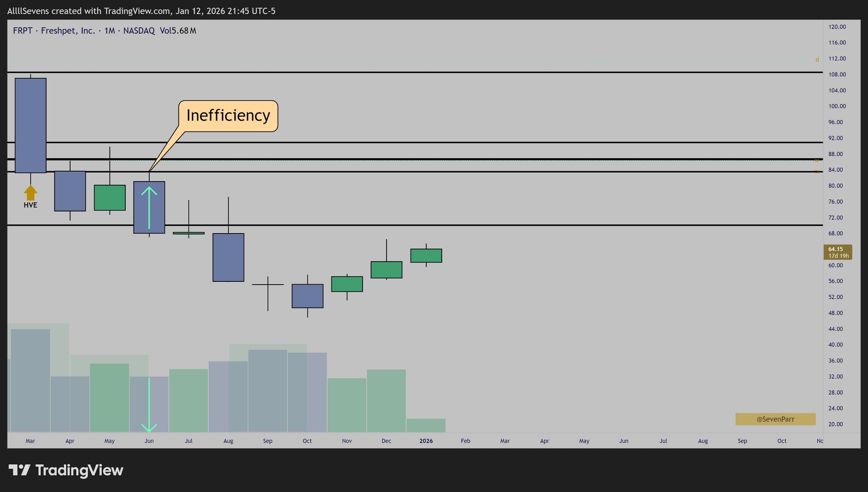
Task: Click the Vol 5.68M indicator legend
Action: [178, 31]
